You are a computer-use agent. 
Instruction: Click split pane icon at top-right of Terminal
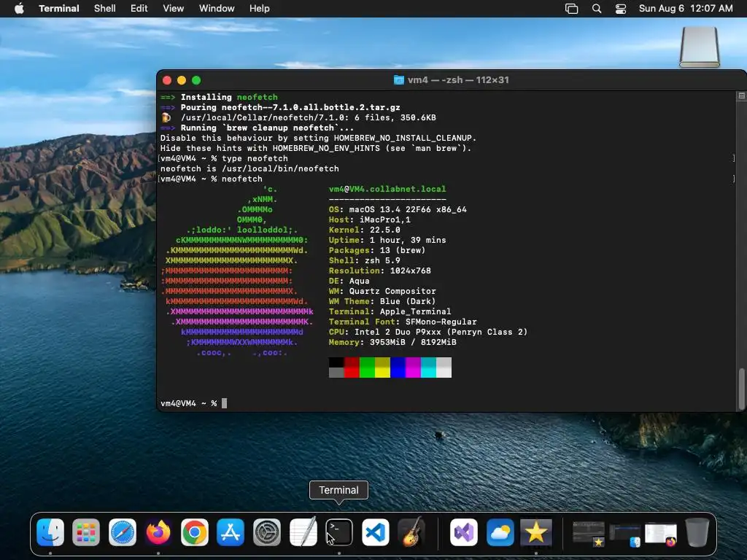[x=741, y=96]
